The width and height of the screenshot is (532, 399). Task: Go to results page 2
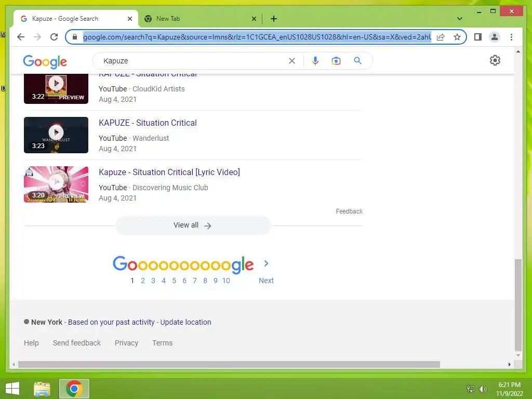(x=143, y=281)
